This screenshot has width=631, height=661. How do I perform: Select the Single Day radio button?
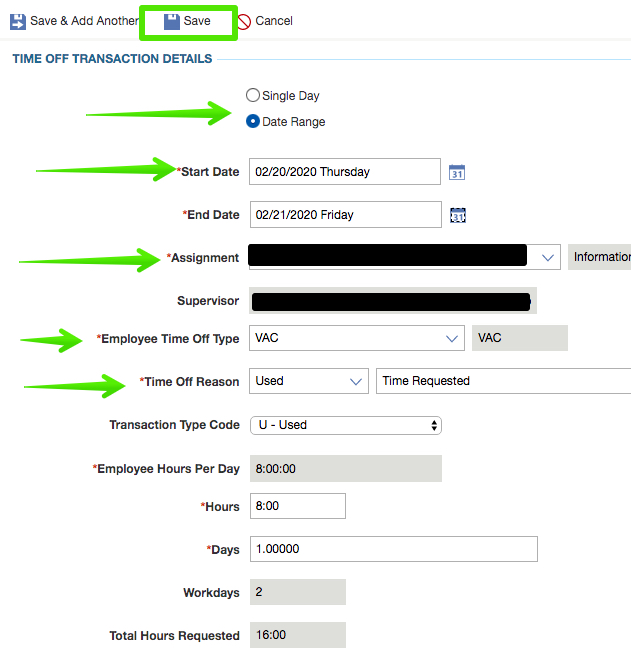pyautogui.click(x=252, y=95)
